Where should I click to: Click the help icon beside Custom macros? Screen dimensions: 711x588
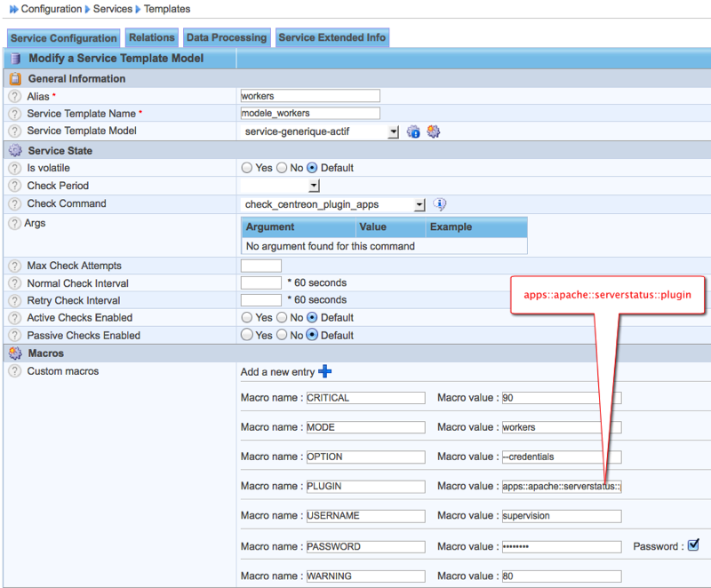point(14,371)
